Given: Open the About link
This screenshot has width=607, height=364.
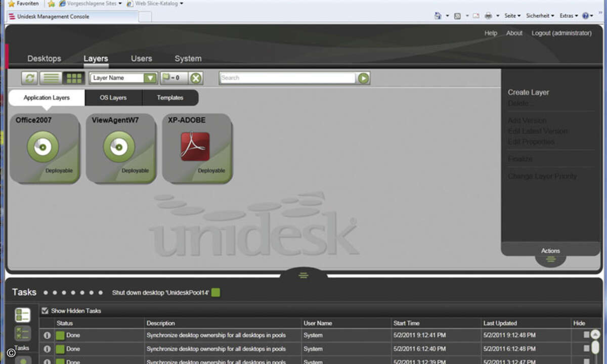Looking at the screenshot, I should 514,33.
